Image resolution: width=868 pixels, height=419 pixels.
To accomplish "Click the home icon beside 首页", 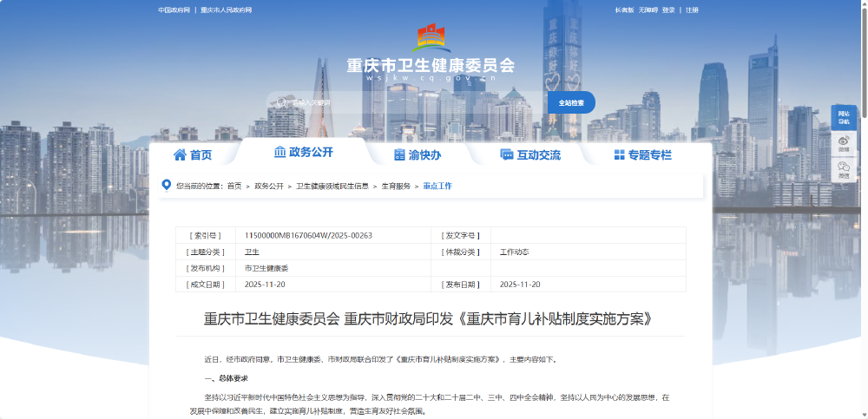I will tap(180, 155).
